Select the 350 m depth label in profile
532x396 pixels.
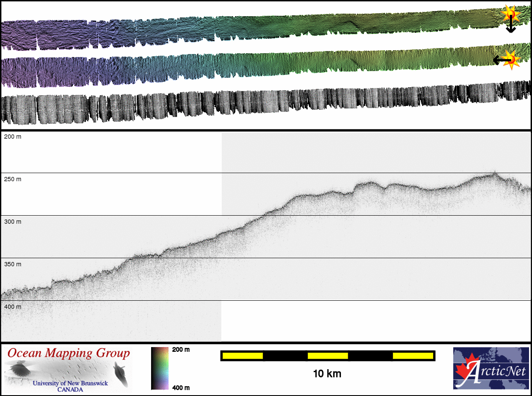pos(13,264)
